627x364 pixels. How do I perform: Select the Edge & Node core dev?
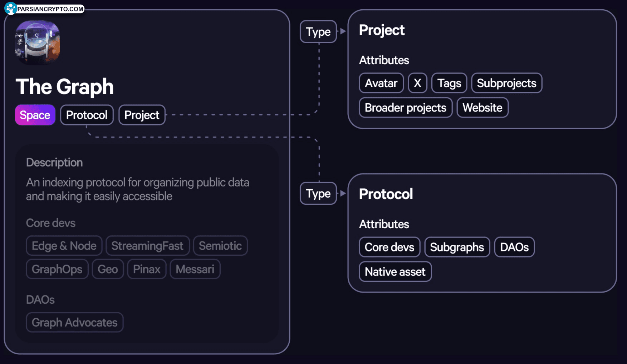(x=64, y=246)
